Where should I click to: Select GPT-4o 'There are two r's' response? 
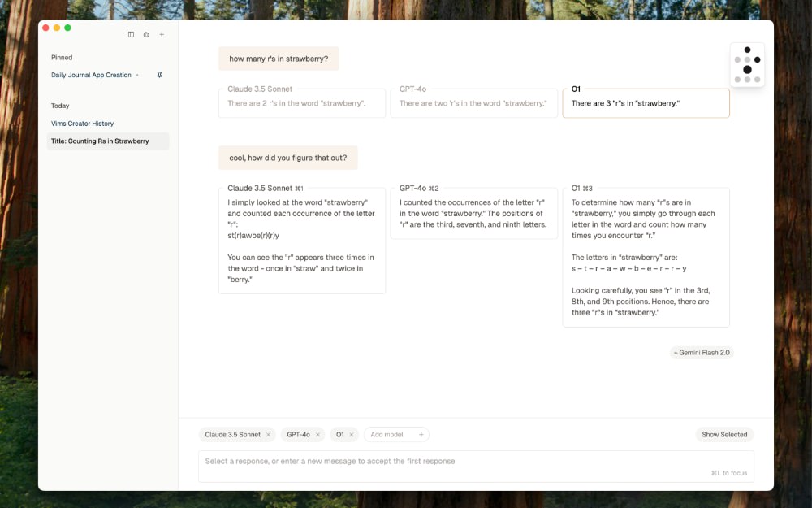click(474, 103)
